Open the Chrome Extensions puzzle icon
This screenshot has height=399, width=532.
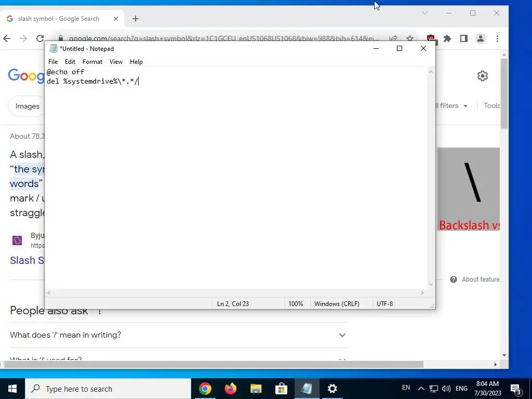tap(447, 38)
